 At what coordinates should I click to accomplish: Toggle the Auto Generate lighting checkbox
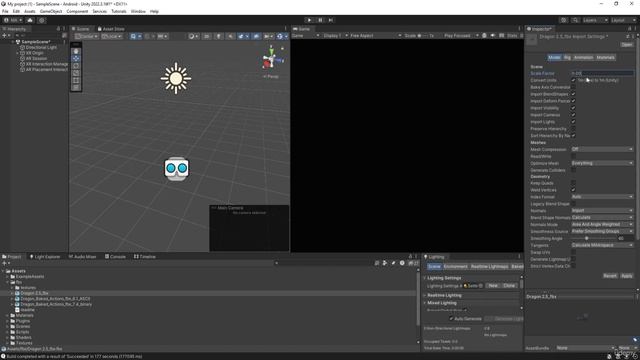451,319
